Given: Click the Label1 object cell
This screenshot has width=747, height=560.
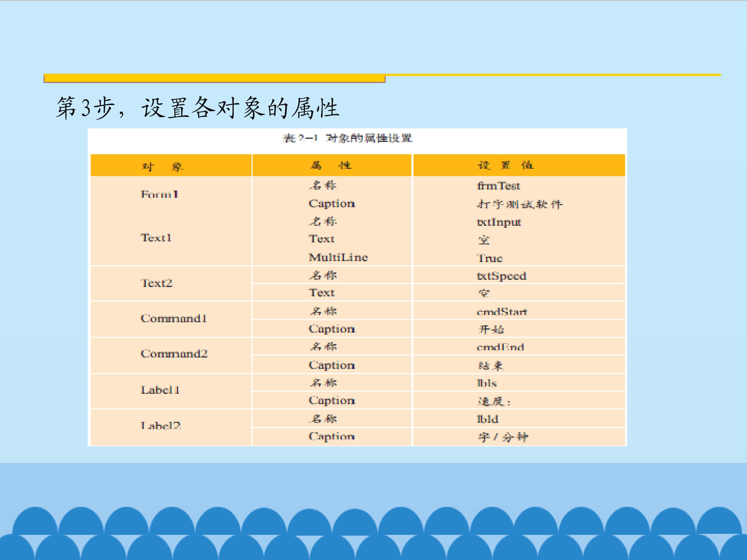Looking at the screenshot, I should [x=171, y=390].
